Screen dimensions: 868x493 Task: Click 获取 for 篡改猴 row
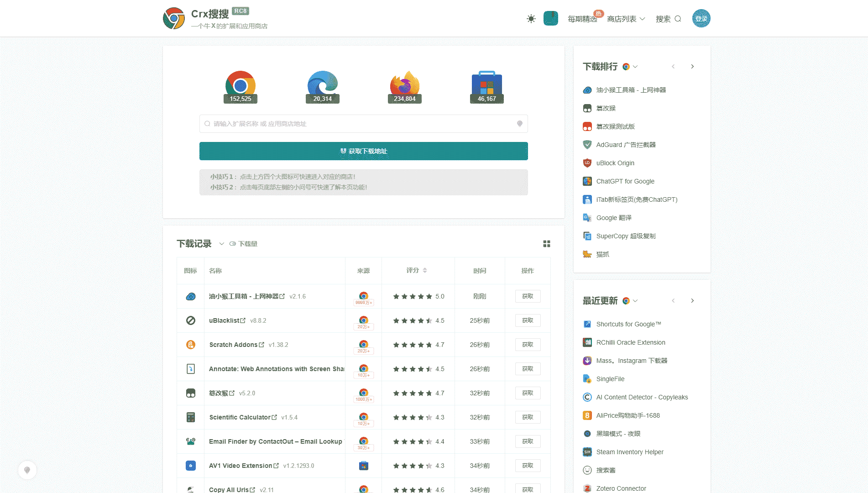coord(528,393)
